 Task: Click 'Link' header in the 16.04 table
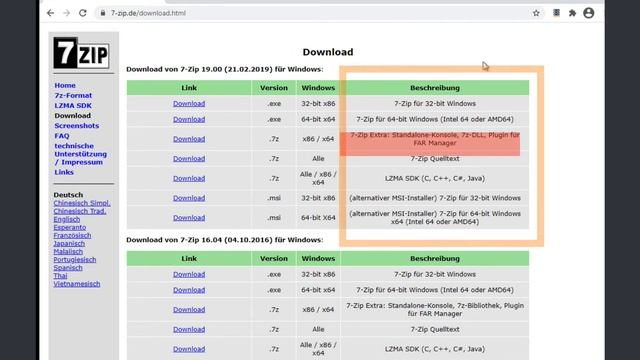(x=189, y=259)
